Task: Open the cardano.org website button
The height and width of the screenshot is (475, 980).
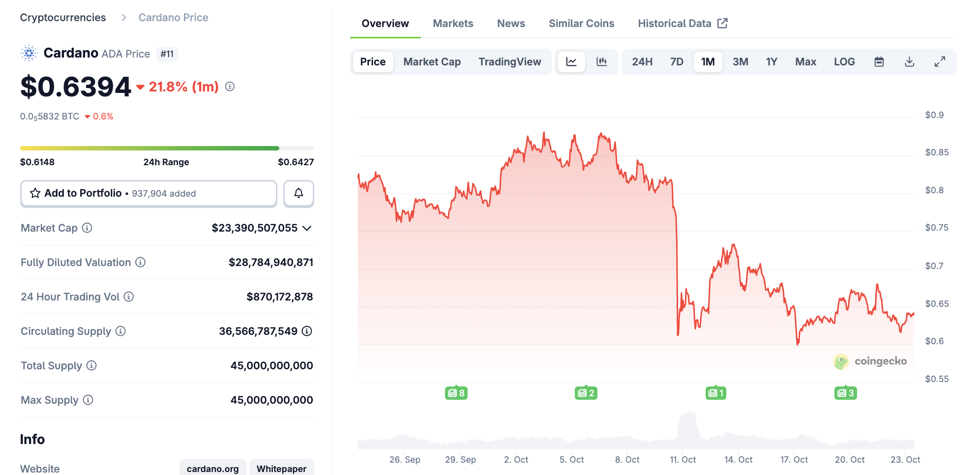Action: click(x=212, y=468)
